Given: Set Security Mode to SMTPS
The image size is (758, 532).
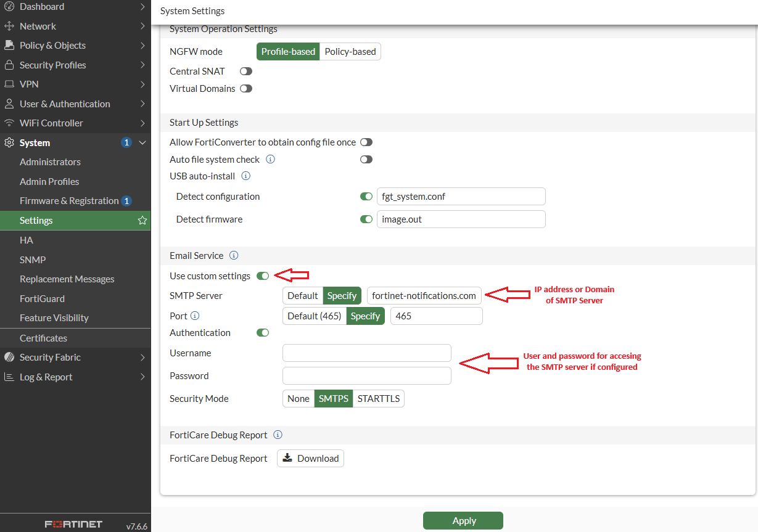Looking at the screenshot, I should coord(334,399).
